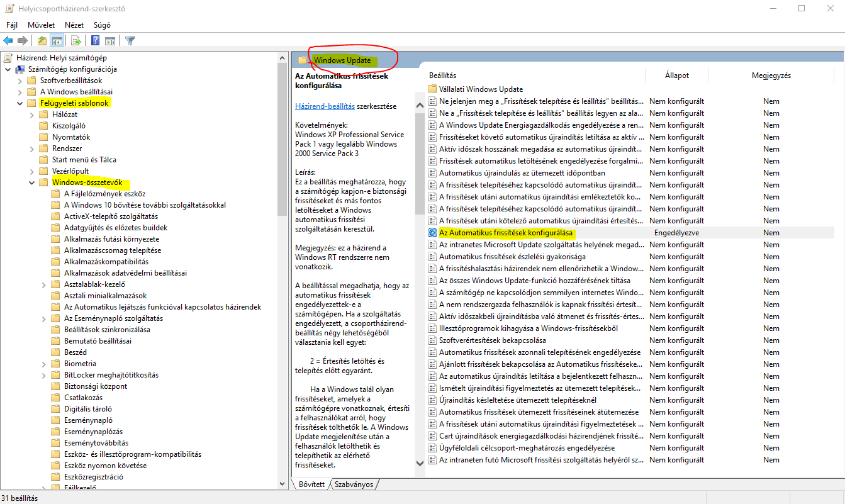Viewport: 845px width, 504px height.
Task: Toggle the show/hide console tree icon
Action: tap(57, 41)
